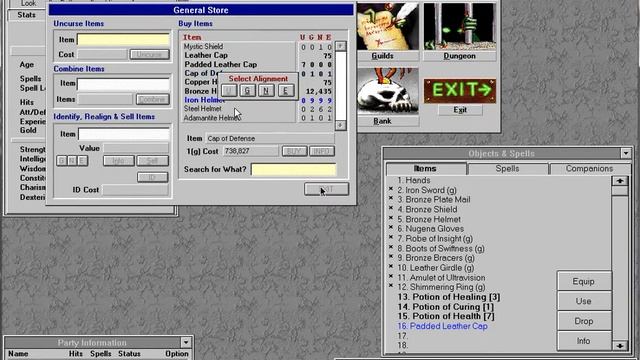Select 3. Bronze Plate Mail item
This screenshot has width=640, height=360.
(x=433, y=200)
